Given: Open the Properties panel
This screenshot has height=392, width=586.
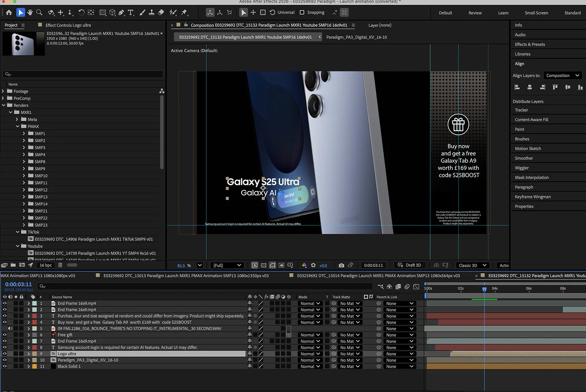Looking at the screenshot, I should (524, 206).
